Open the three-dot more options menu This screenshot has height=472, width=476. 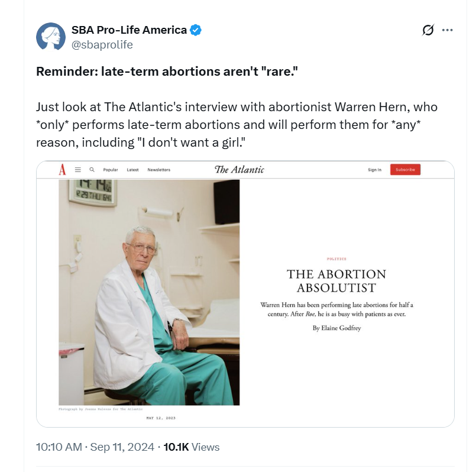[448, 30]
